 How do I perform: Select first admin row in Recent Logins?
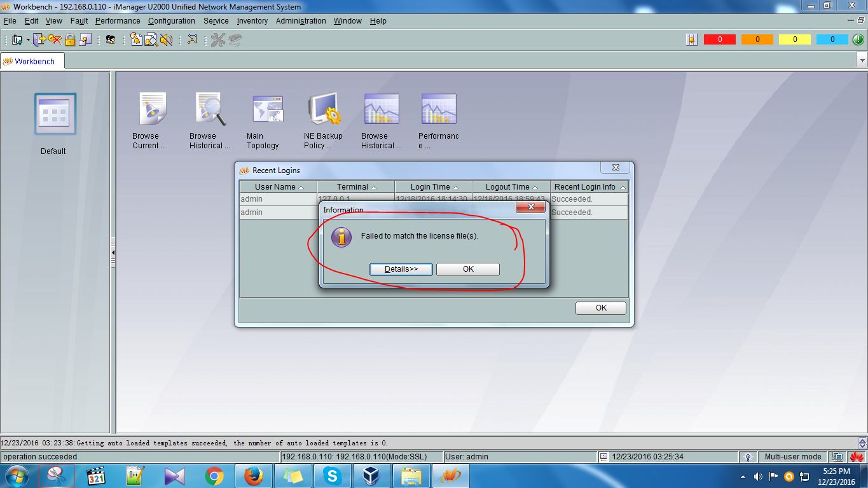tap(433, 199)
